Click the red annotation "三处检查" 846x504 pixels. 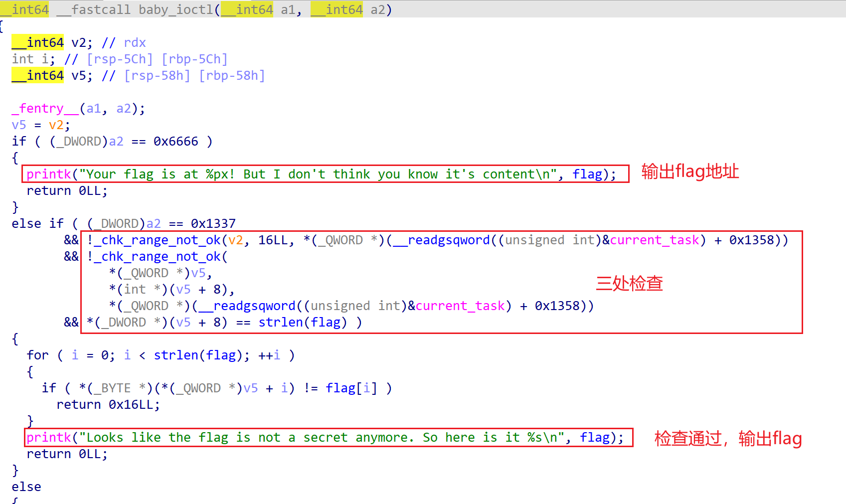(629, 283)
